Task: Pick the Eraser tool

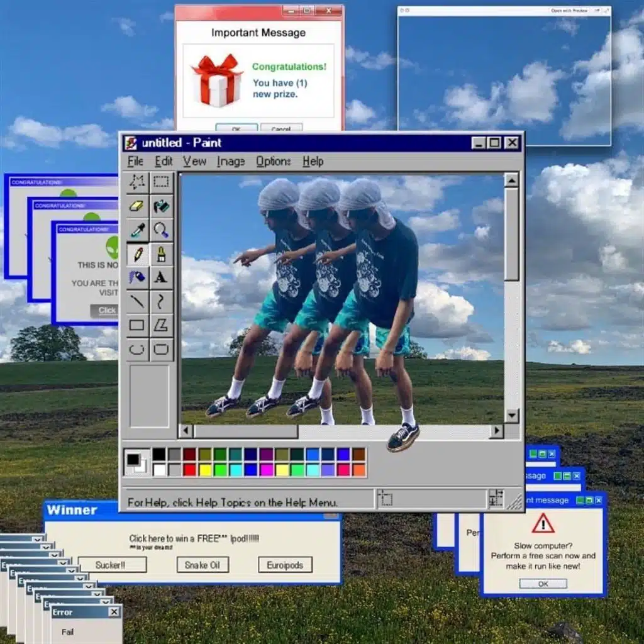Action: (x=137, y=206)
